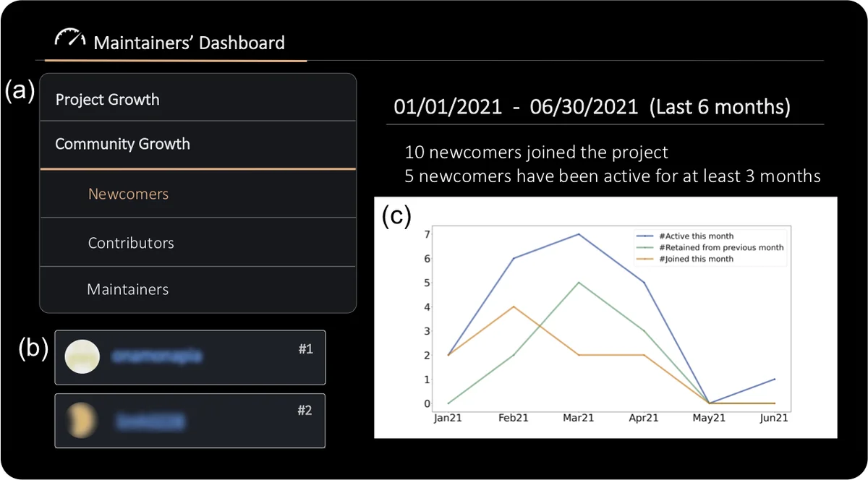Screen dimensions: 868x480
Task: Collapse the Community Growth section
Action: (123, 144)
